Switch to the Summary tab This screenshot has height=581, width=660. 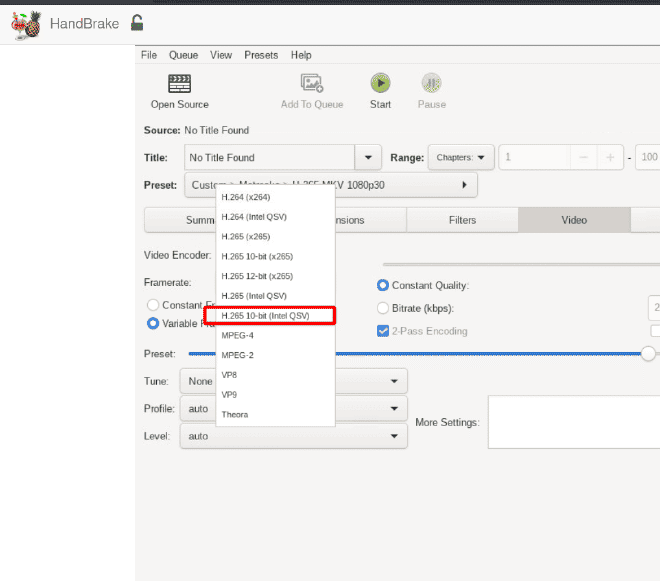[180, 220]
